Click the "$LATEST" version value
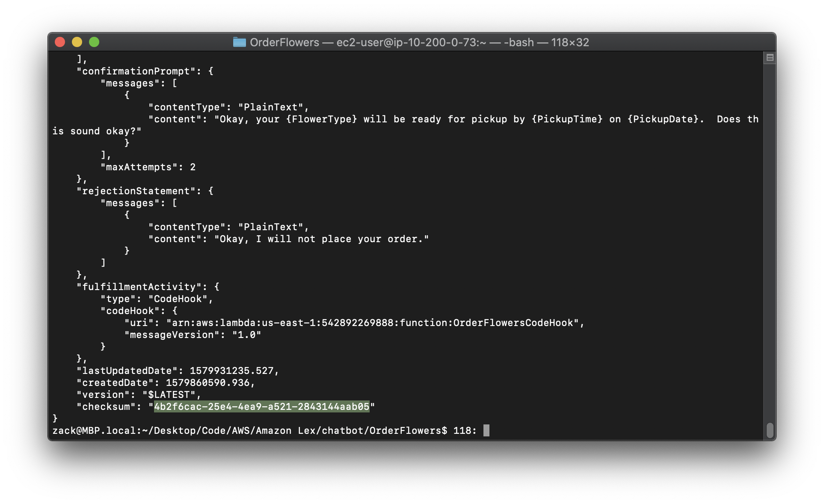Screen dimensions: 824x504 click(x=169, y=394)
